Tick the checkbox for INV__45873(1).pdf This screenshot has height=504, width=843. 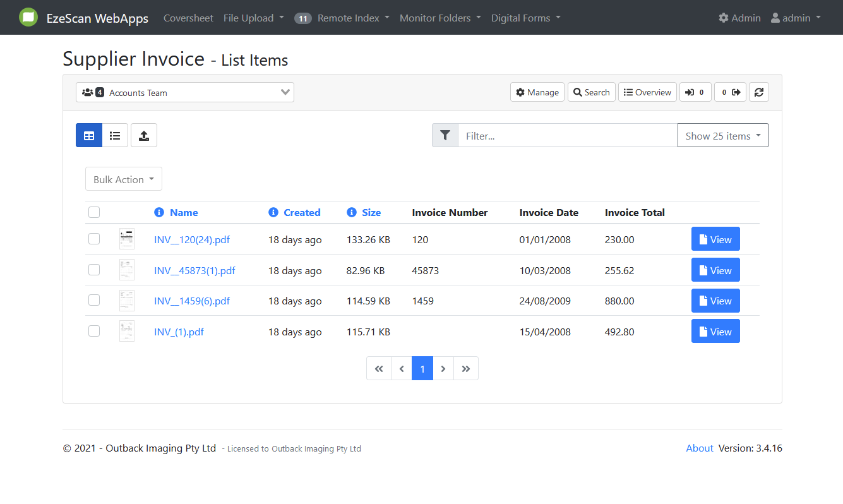[x=94, y=270]
